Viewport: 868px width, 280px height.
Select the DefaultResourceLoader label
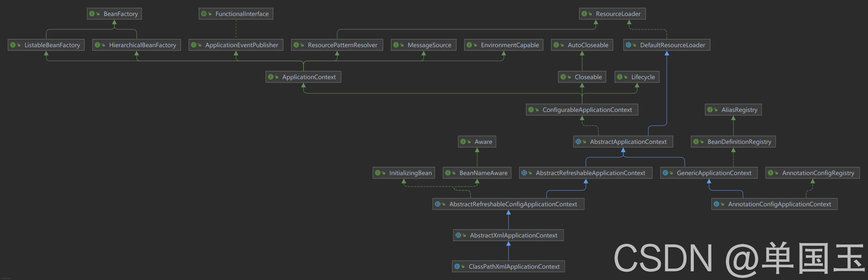672,45
